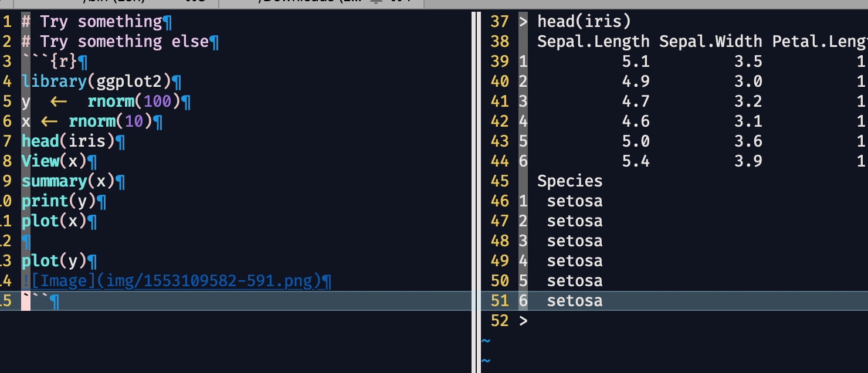Select 'head(iris)' in the left editor pane
This screenshot has height=373, width=868.
pos(68,141)
